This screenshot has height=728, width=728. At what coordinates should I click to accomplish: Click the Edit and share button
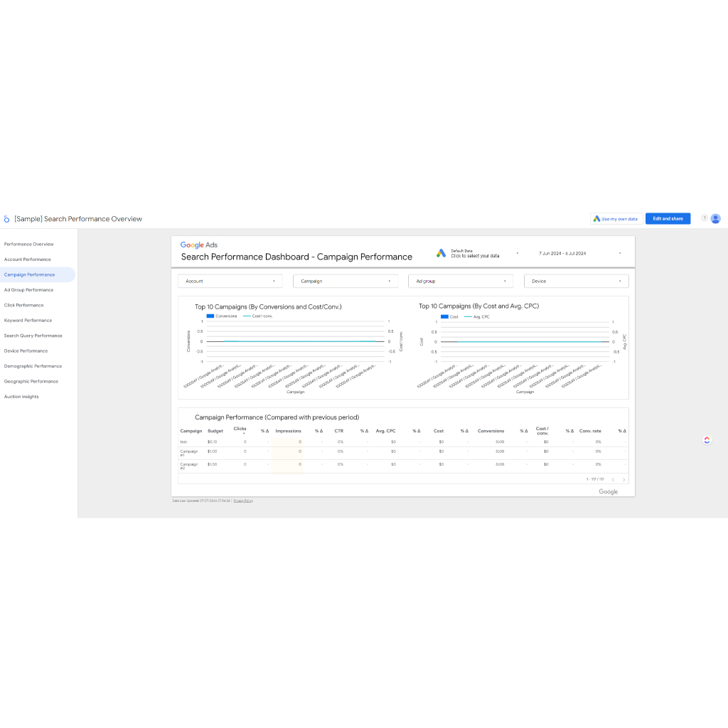[668, 219]
